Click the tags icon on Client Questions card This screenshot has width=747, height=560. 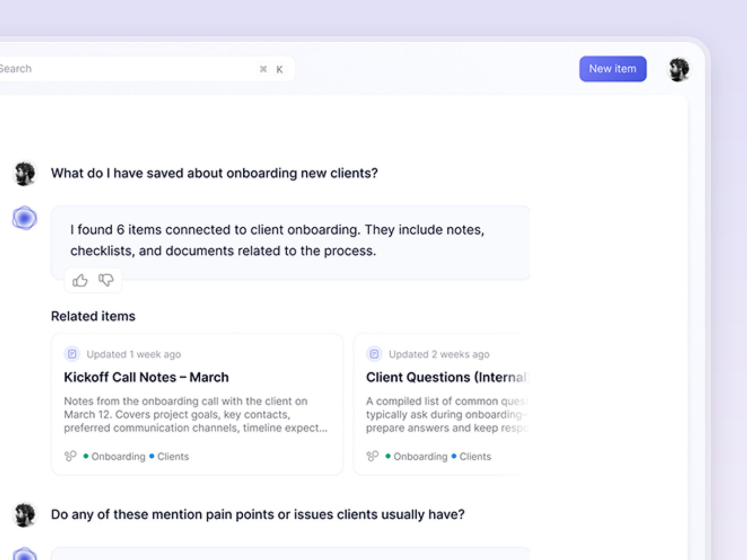373,456
